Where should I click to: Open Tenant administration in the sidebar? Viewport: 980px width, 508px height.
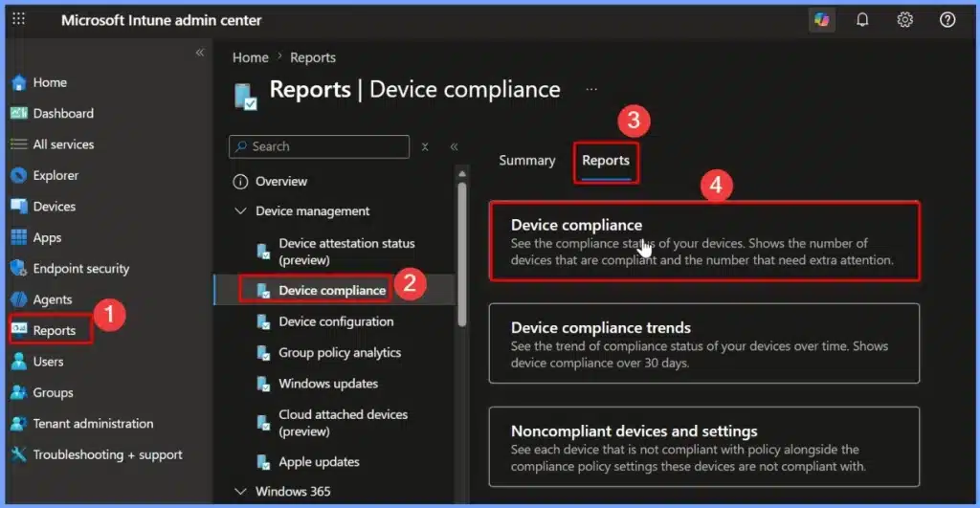pos(93,424)
